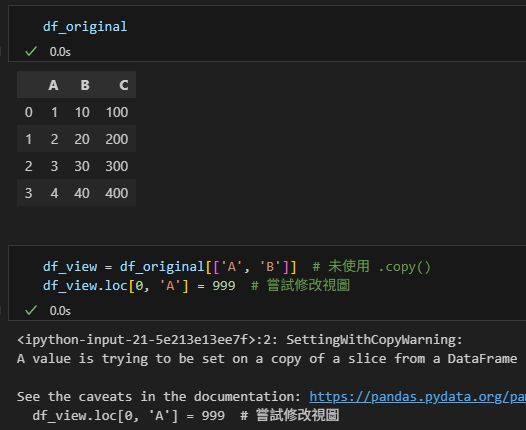Click green checkmark of df_view cell
The image size is (526, 430).
pos(31,310)
